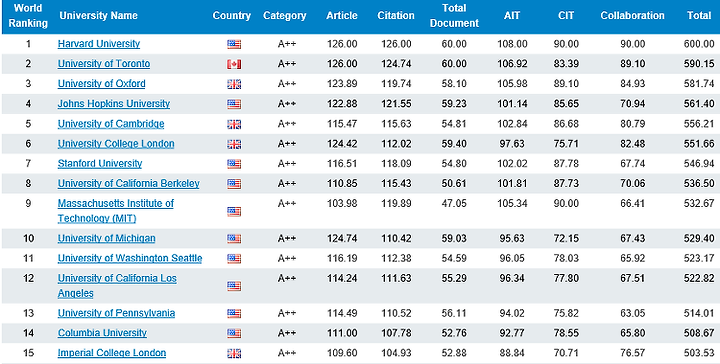Screen dimensions: 720x364
Task: Open the Harvard University link
Action: [99, 44]
